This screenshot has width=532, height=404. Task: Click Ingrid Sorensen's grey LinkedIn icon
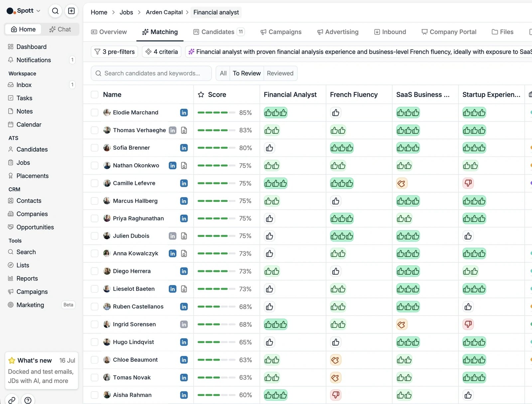pos(184,324)
